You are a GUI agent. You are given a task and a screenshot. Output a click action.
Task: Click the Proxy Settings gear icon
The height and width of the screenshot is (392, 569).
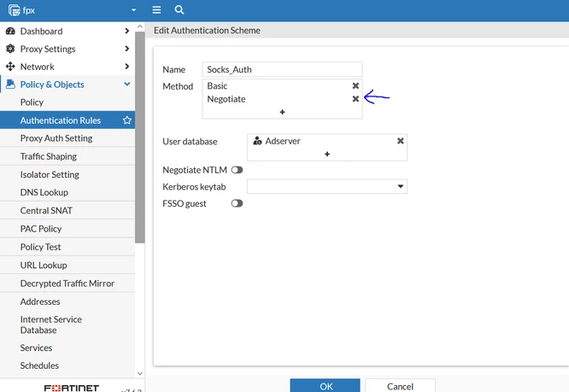10,49
